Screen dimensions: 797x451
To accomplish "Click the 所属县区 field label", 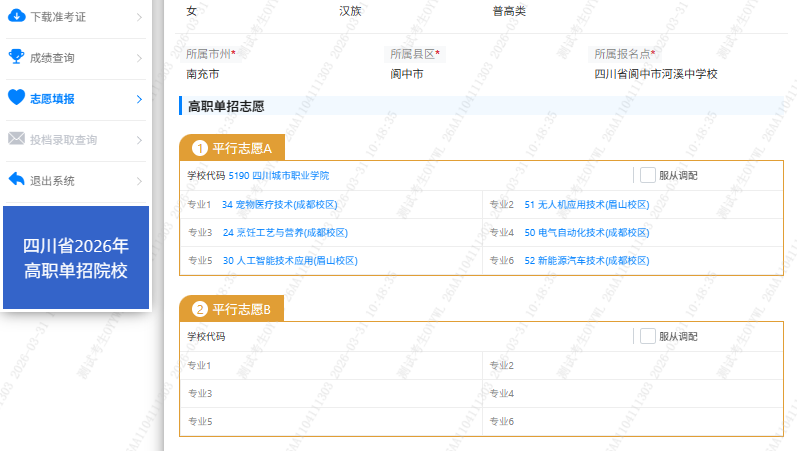I will pyautogui.click(x=415, y=54).
